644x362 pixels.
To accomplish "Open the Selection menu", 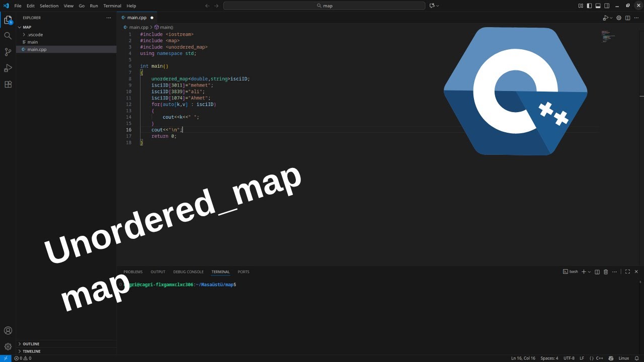I will point(49,6).
